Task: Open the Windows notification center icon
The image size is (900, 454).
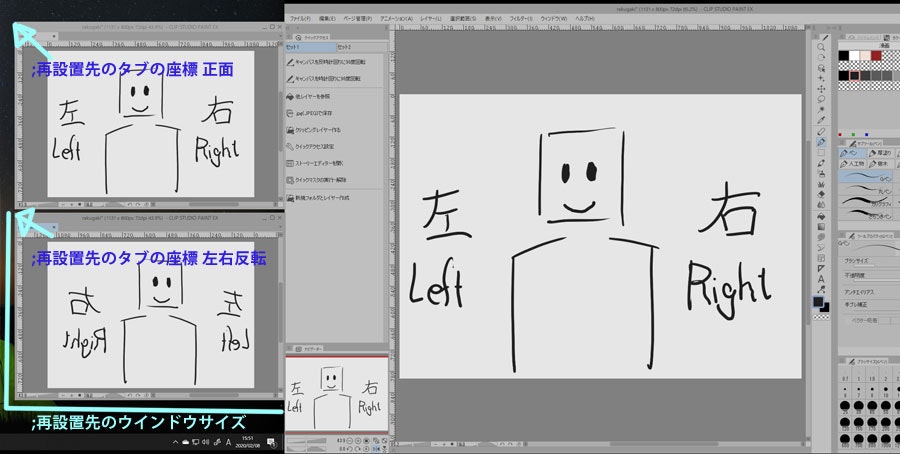Action: point(271,442)
